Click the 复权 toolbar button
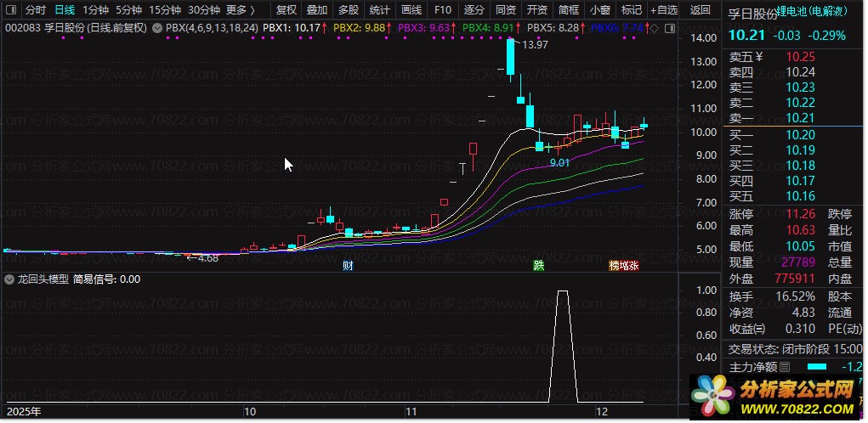Image resolution: width=868 pixels, height=423 pixels. (x=286, y=10)
